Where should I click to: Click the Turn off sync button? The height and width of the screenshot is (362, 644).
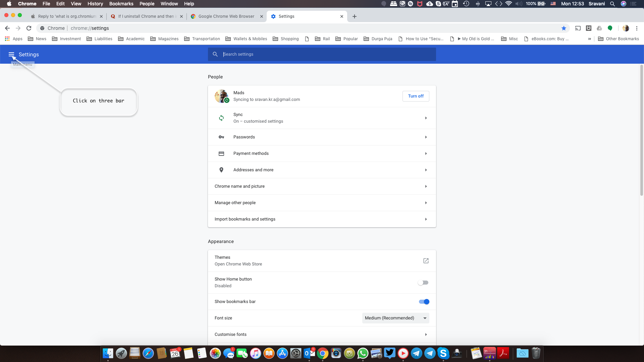416,96
